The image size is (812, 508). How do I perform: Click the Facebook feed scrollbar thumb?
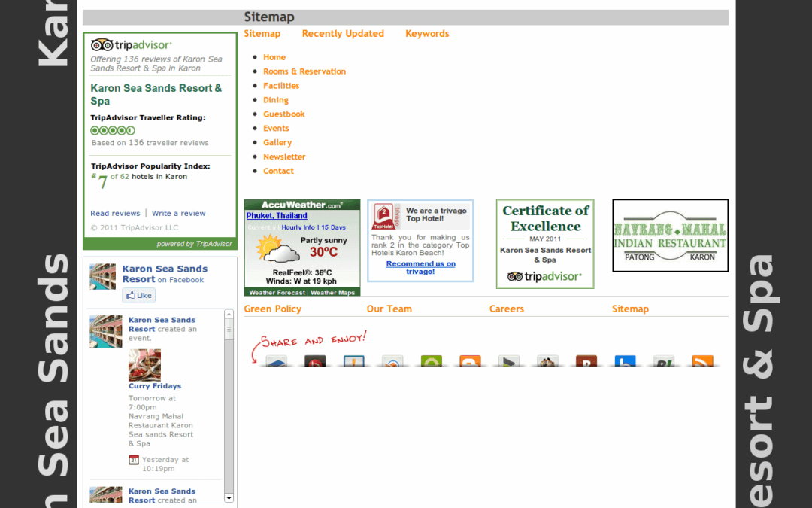point(229,329)
